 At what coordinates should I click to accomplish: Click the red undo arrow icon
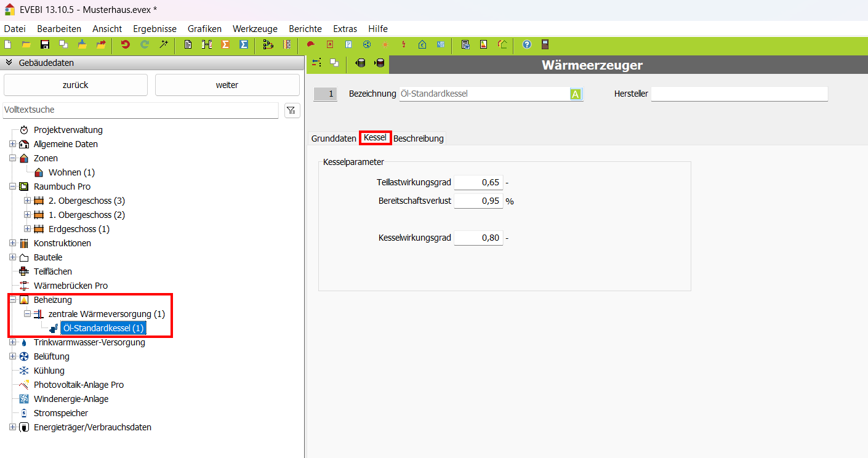tap(126, 44)
